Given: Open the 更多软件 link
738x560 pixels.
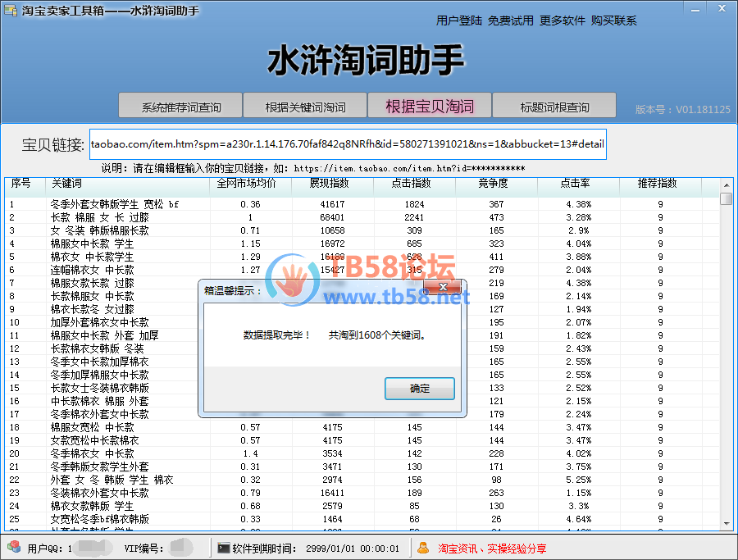Looking at the screenshot, I should click(x=562, y=20).
